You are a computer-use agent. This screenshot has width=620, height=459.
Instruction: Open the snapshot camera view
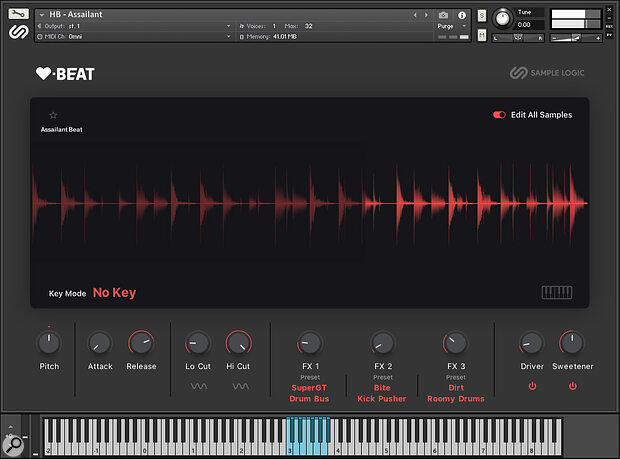click(x=443, y=15)
